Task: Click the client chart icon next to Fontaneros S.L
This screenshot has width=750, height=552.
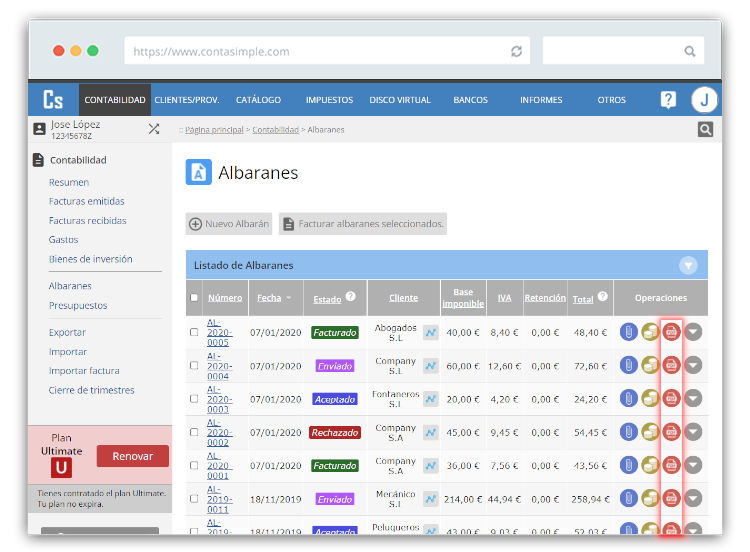Action: [430, 399]
